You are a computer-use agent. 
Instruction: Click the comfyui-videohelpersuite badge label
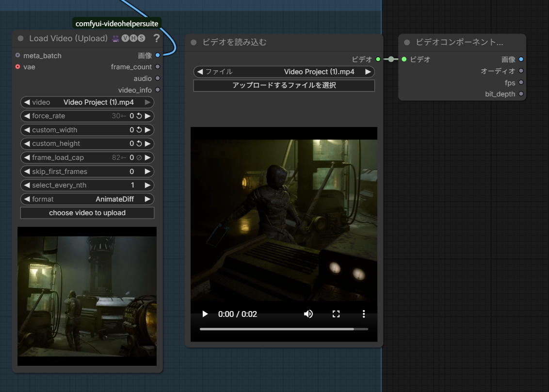[116, 23]
